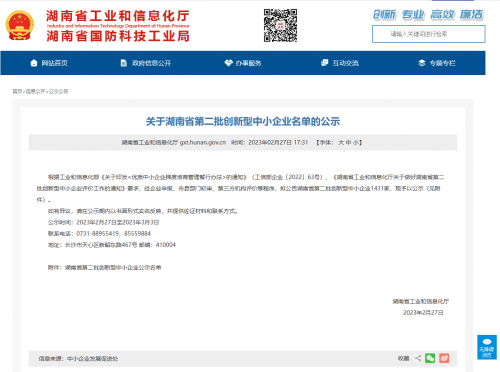Open the 专题专栏 navigation item
Viewport: 500px width, 372px height.
(443, 63)
